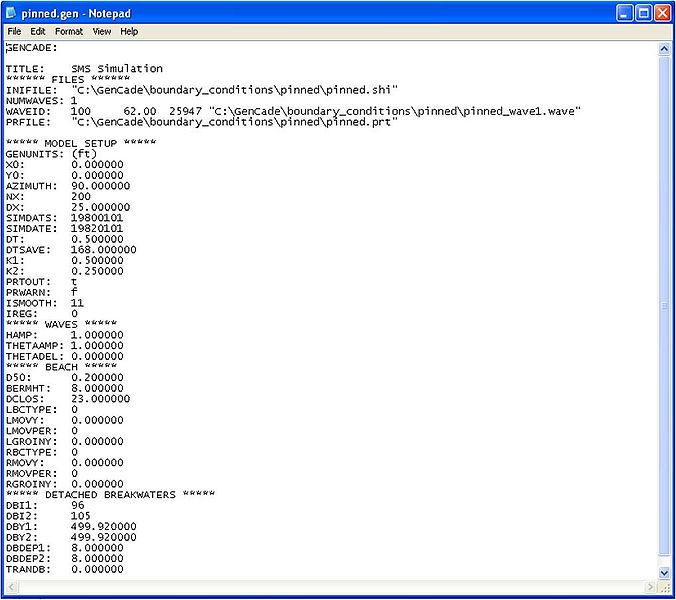676x600 pixels.
Task: Click the IREG: label
Action: (22, 314)
